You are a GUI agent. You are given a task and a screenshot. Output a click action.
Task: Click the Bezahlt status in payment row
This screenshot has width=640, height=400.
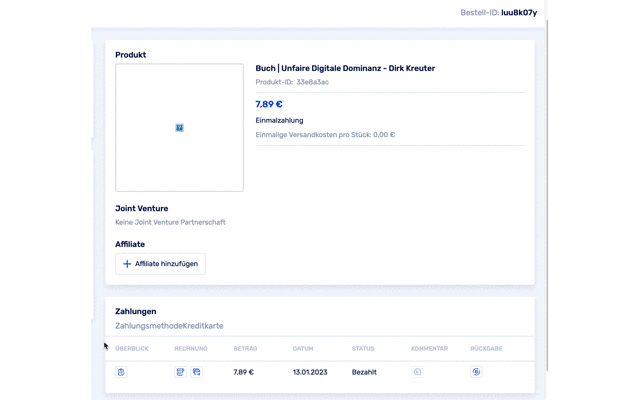pyautogui.click(x=364, y=372)
